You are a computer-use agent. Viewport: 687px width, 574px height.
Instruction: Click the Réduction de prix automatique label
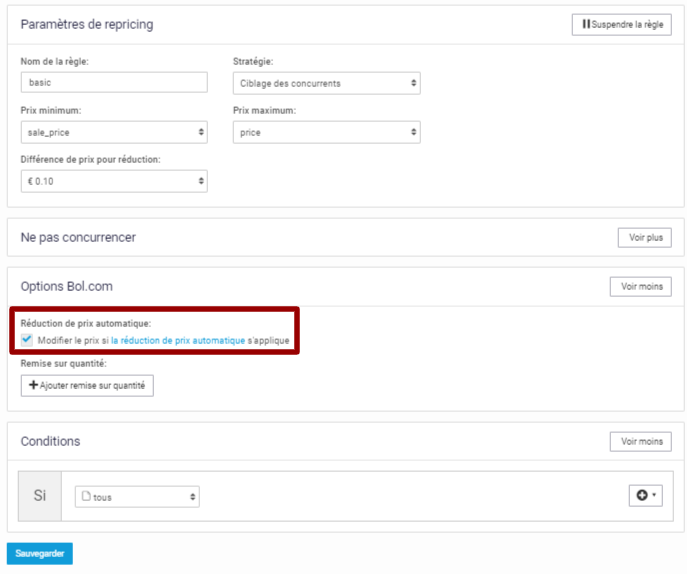pos(86,324)
